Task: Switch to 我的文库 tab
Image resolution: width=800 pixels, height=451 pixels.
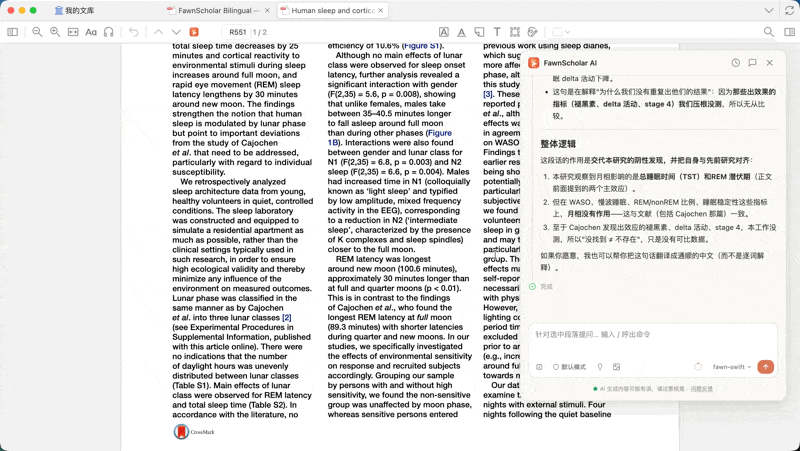Action: [74, 11]
